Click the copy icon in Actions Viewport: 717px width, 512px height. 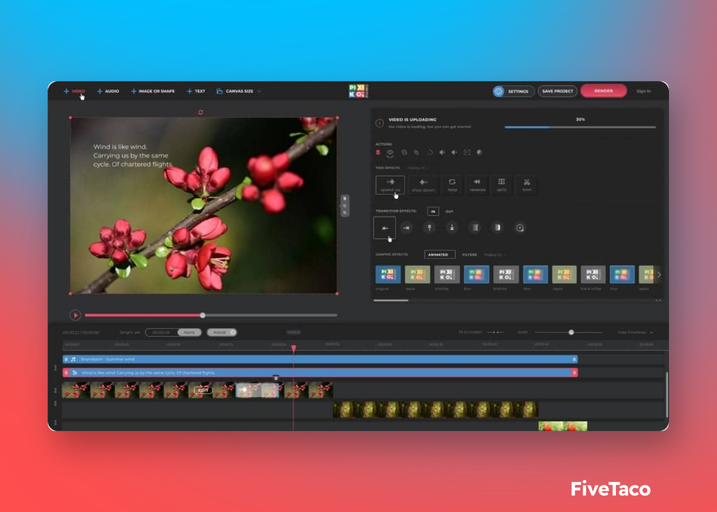(x=404, y=152)
